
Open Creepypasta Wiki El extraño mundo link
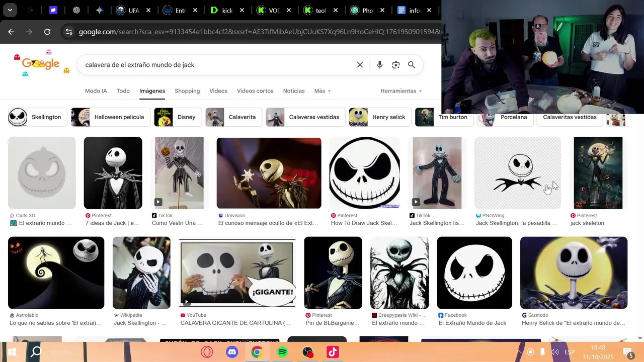(398, 323)
